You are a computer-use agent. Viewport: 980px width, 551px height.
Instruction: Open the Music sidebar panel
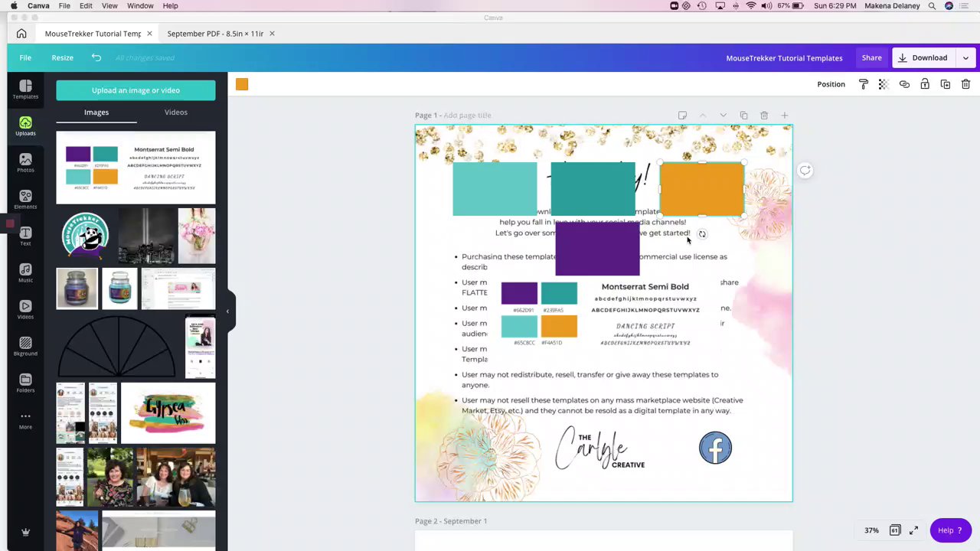click(x=25, y=273)
